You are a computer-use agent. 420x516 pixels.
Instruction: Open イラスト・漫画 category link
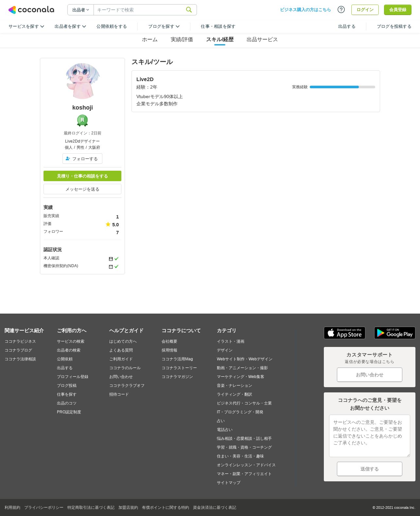231,341
